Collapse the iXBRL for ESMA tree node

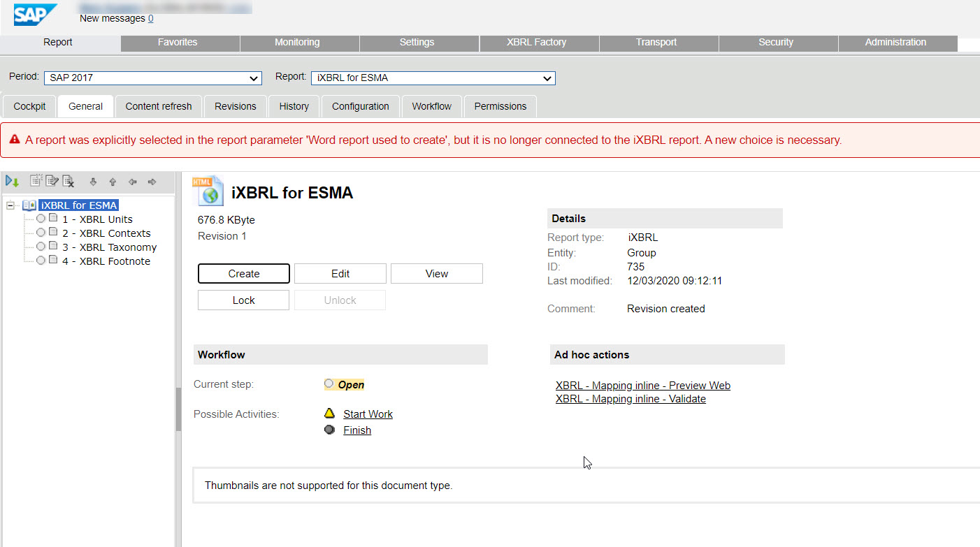(9, 205)
